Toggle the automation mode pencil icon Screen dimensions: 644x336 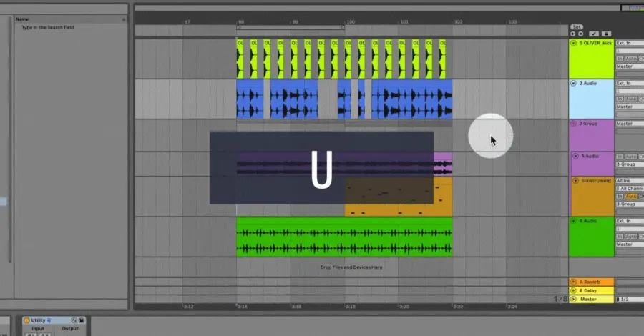coord(594,34)
